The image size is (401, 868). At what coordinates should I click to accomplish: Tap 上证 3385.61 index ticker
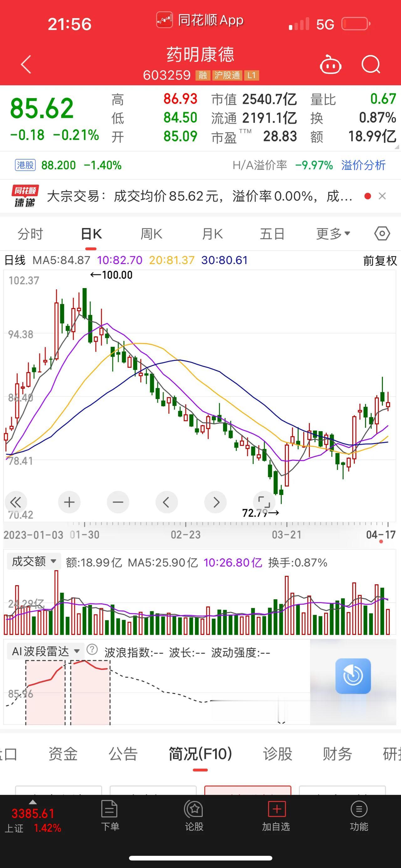tap(33, 820)
